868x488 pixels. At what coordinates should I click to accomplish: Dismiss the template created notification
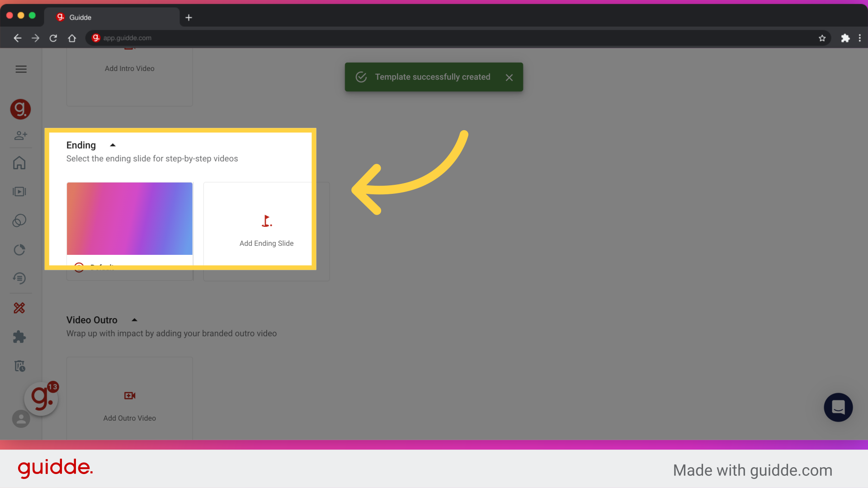tap(509, 78)
